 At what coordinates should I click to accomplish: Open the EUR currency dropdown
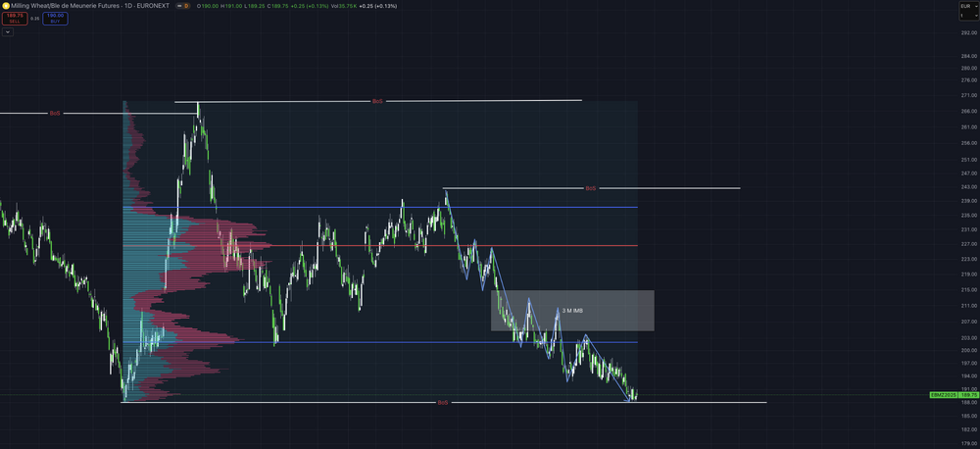tap(969, 6)
